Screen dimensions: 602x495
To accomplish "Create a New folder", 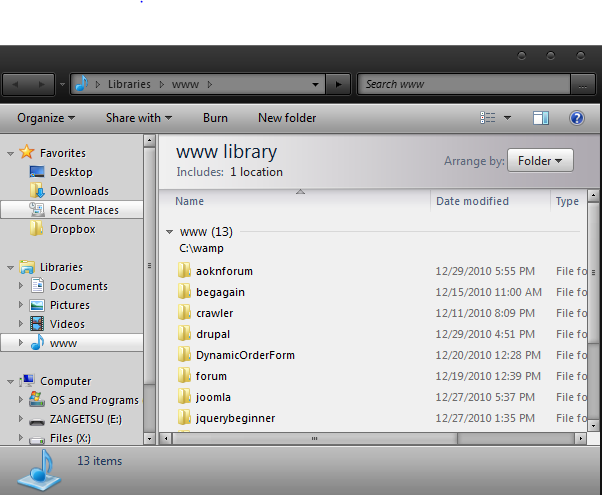I will [287, 118].
